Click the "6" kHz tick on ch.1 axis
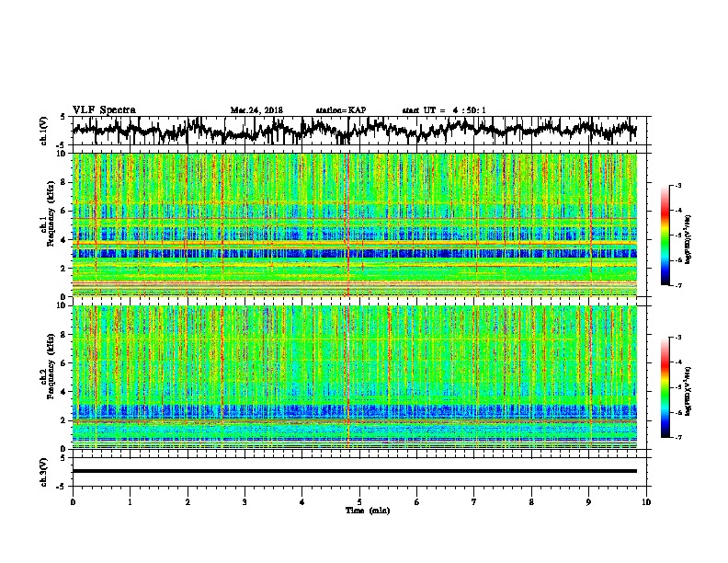The image size is (728, 563). tap(64, 211)
